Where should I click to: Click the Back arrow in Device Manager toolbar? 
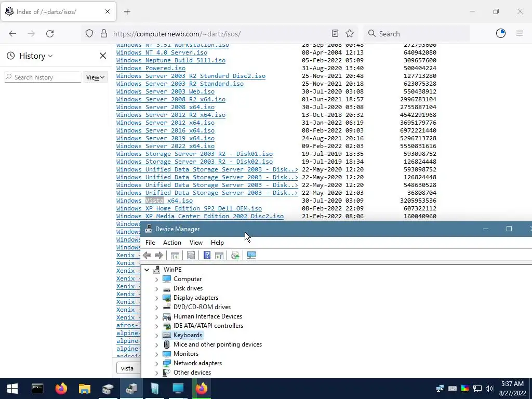(x=147, y=255)
